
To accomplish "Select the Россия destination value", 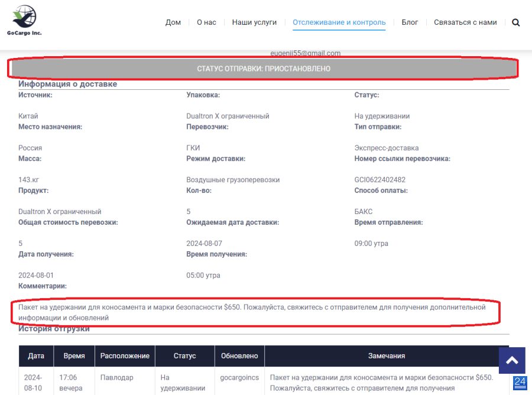I will [30, 148].
